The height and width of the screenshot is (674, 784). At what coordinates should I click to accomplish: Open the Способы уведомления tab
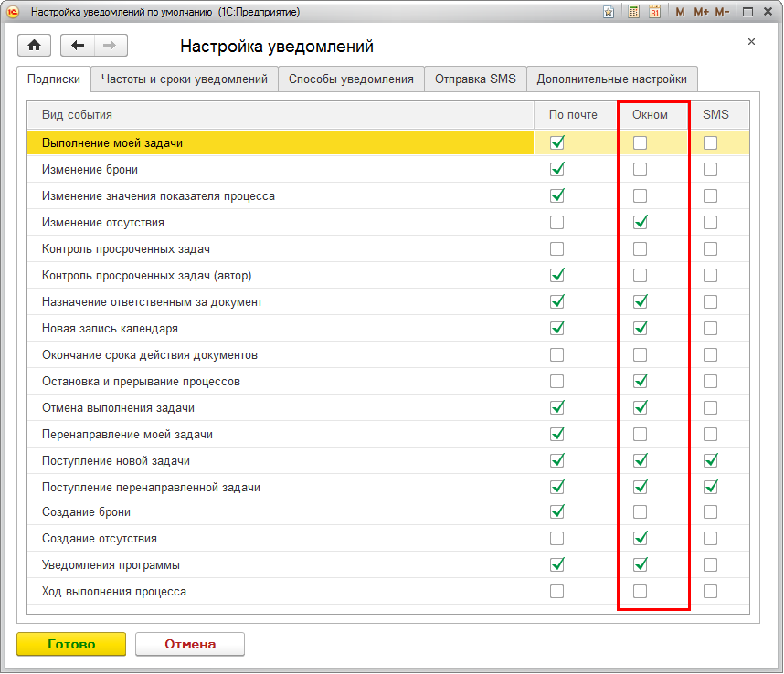[x=351, y=79]
